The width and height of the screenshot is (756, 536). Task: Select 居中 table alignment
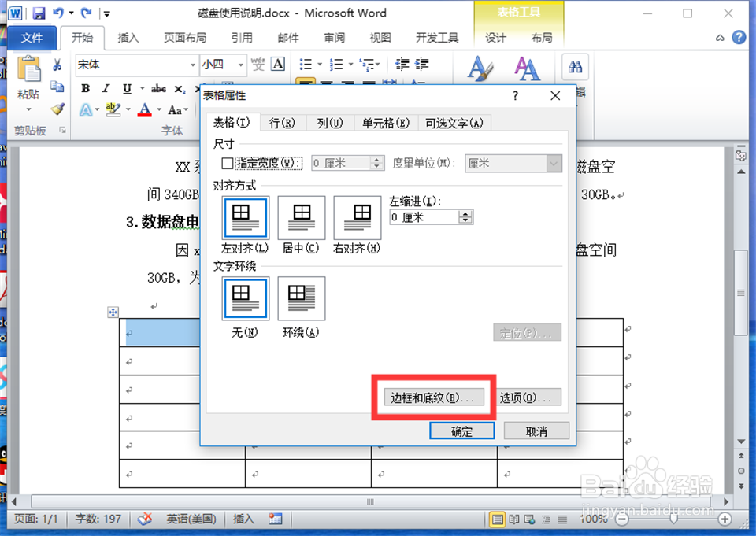pyautogui.click(x=300, y=217)
